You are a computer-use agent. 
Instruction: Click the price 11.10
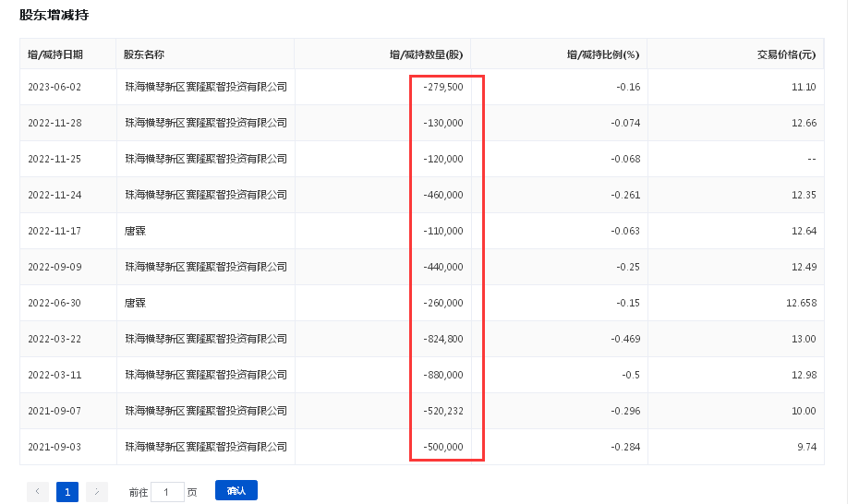pyautogui.click(x=804, y=87)
